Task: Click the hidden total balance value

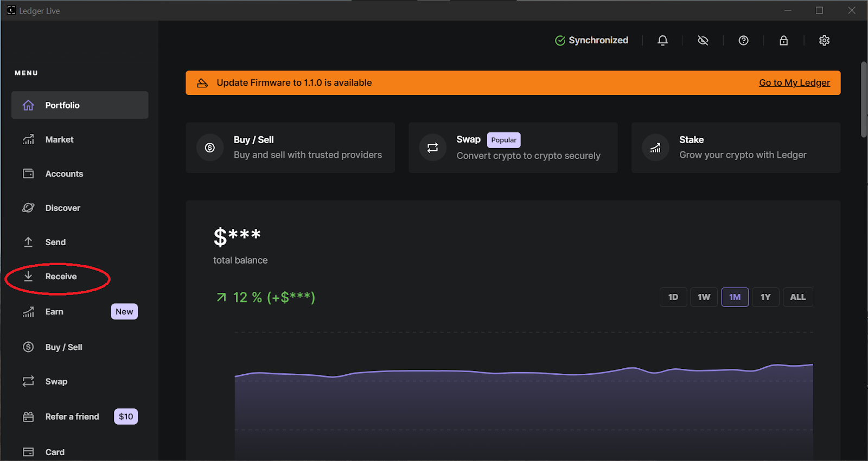Action: [237, 236]
